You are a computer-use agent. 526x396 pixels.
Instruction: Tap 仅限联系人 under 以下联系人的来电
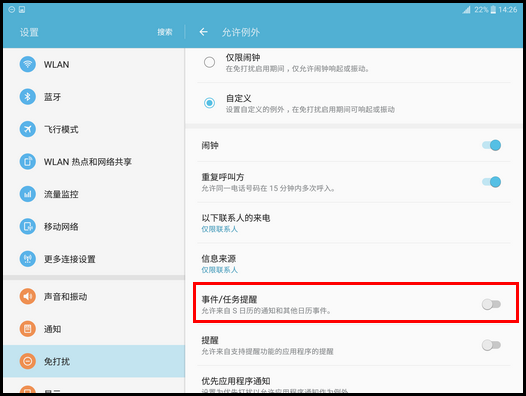[219, 229]
